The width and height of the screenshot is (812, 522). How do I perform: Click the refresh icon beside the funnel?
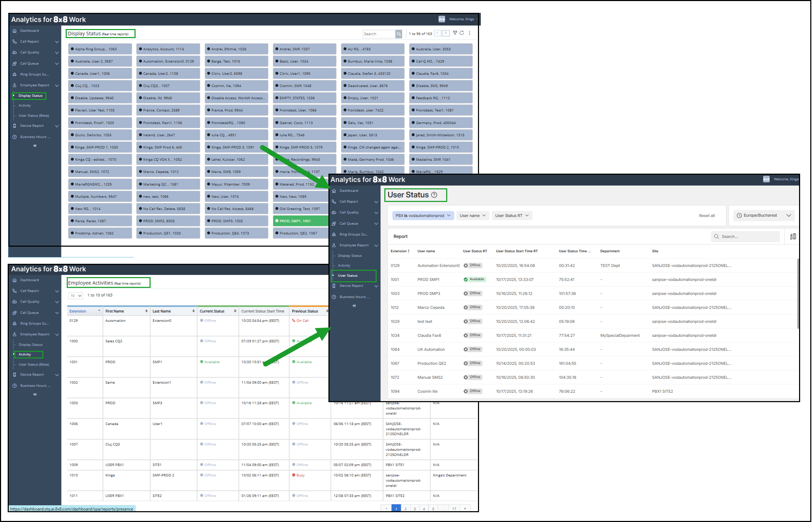pyautogui.click(x=462, y=33)
